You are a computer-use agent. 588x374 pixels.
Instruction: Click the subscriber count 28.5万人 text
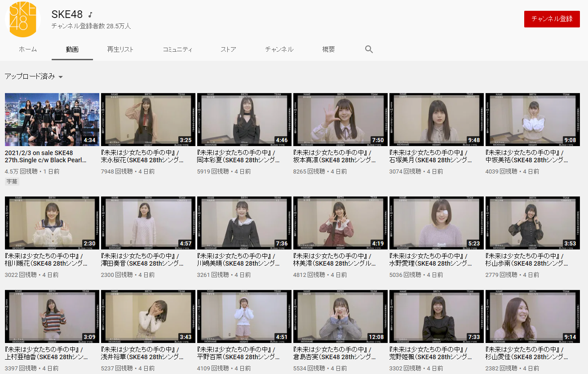point(91,26)
